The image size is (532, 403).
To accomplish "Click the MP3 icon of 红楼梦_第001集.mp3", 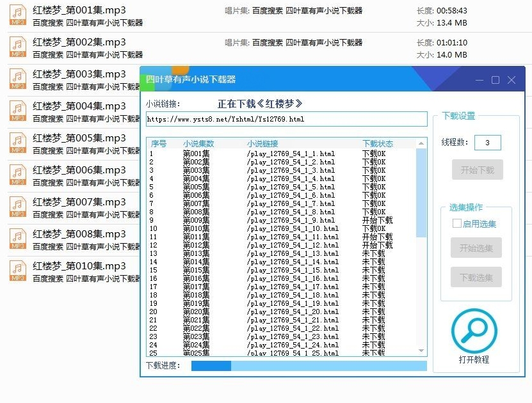I will pos(18,15).
